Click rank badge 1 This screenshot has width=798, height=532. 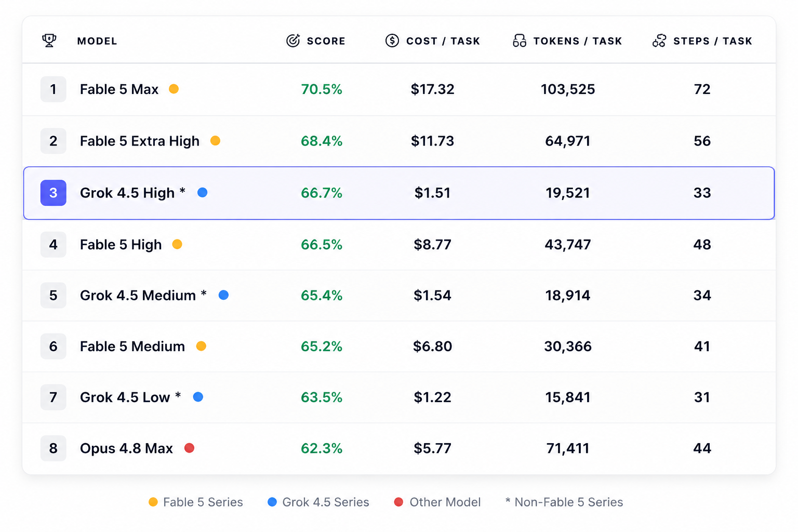[54, 89]
